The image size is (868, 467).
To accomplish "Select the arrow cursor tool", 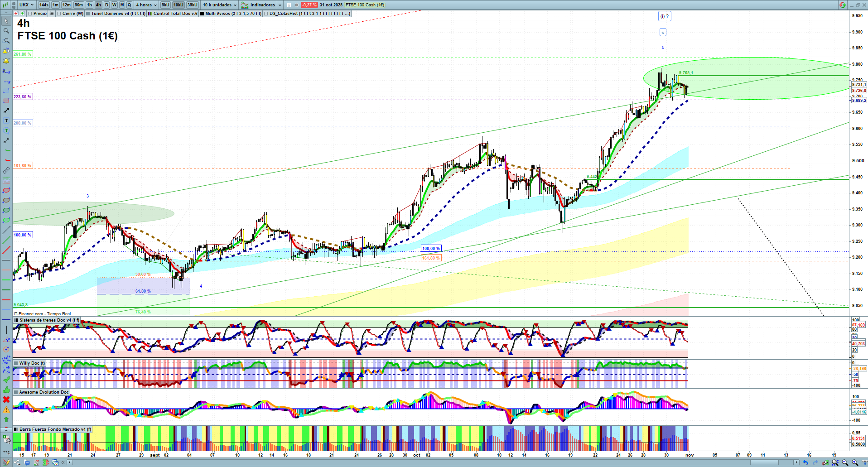I will coord(6,21).
